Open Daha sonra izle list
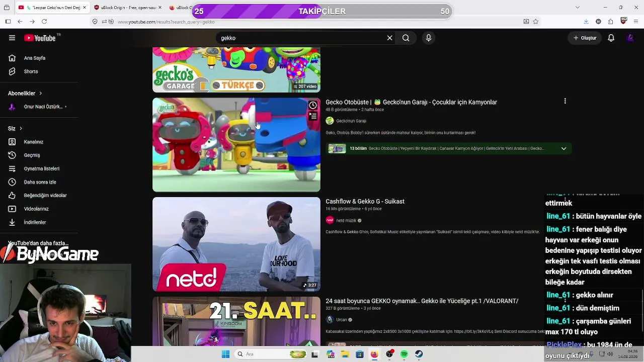Screen dimensions: 644x362 coord(39,182)
